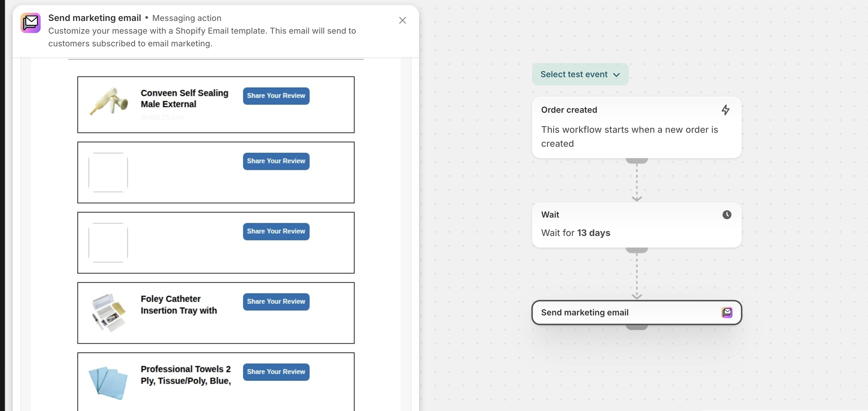The height and width of the screenshot is (411, 868).
Task: Click Share Your Review for Conveen product
Action: tap(276, 96)
